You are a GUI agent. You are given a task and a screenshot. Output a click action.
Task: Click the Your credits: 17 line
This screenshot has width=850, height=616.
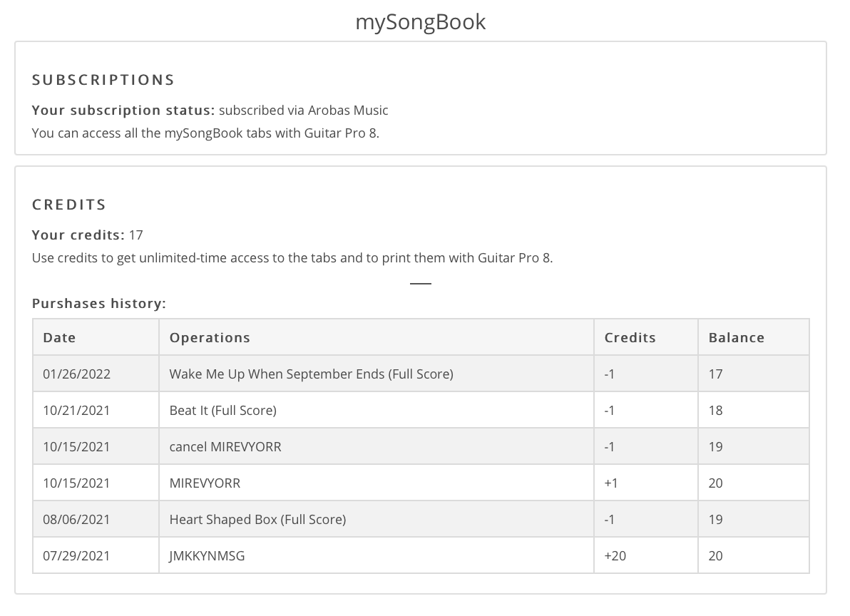pyautogui.click(x=87, y=235)
